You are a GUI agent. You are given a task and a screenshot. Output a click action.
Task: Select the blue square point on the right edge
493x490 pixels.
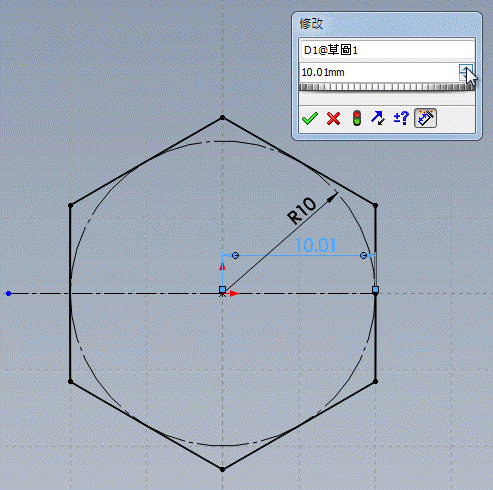coord(375,290)
